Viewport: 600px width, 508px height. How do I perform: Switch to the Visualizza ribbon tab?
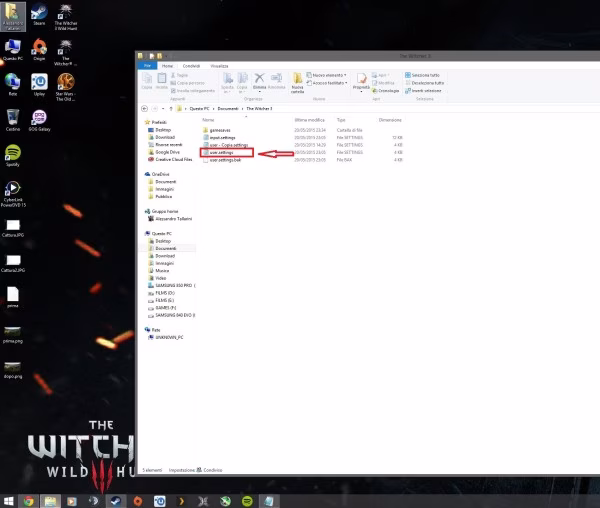pyautogui.click(x=219, y=66)
